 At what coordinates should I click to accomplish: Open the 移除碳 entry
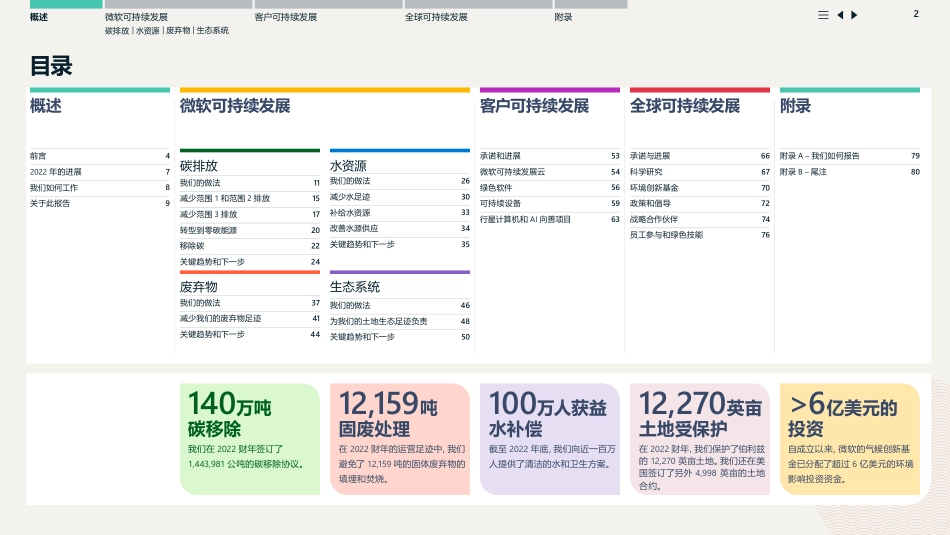coord(250,246)
